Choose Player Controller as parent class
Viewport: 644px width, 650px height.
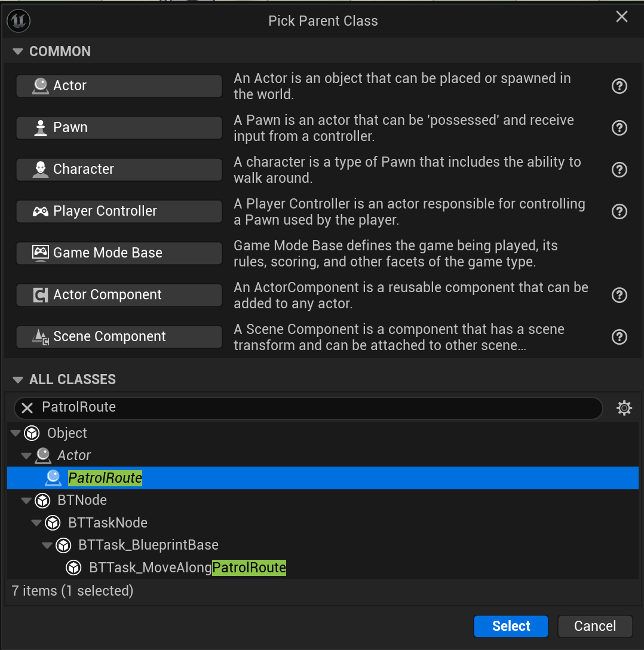click(119, 211)
